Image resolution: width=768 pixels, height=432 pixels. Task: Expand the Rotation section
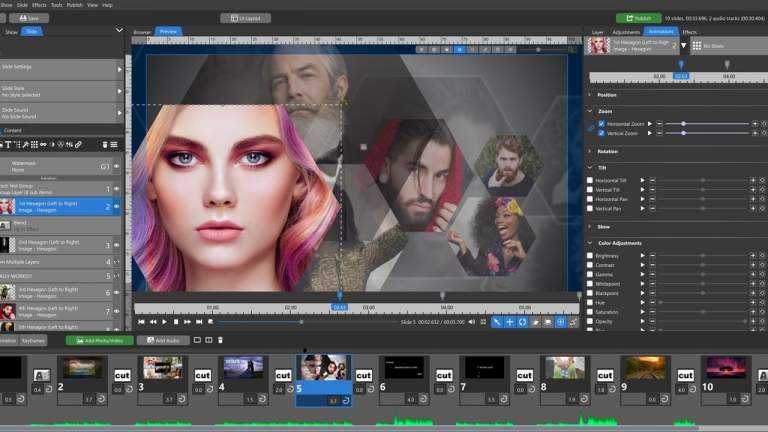tap(590, 152)
